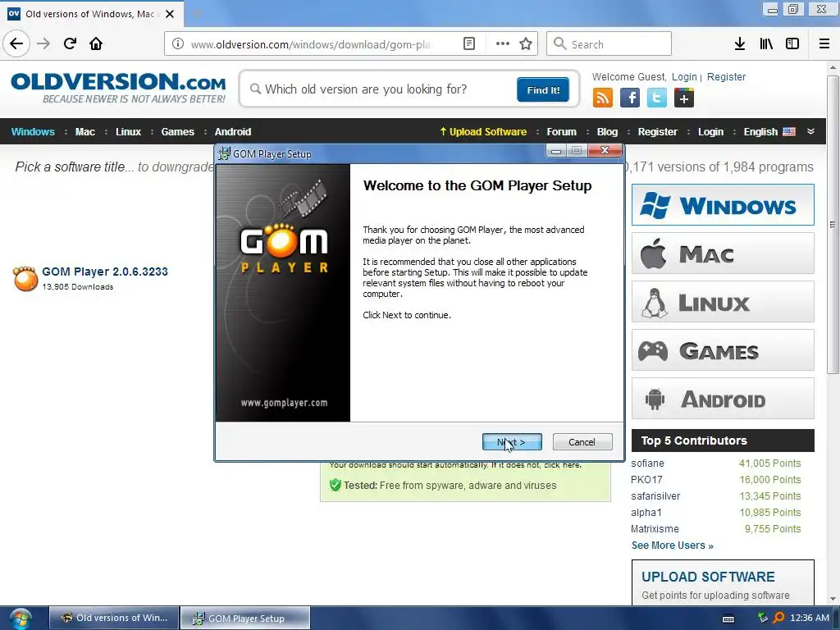The width and height of the screenshot is (840, 630).
Task: Open GOM Player 2.0.6.3233 link
Action: tap(105, 272)
